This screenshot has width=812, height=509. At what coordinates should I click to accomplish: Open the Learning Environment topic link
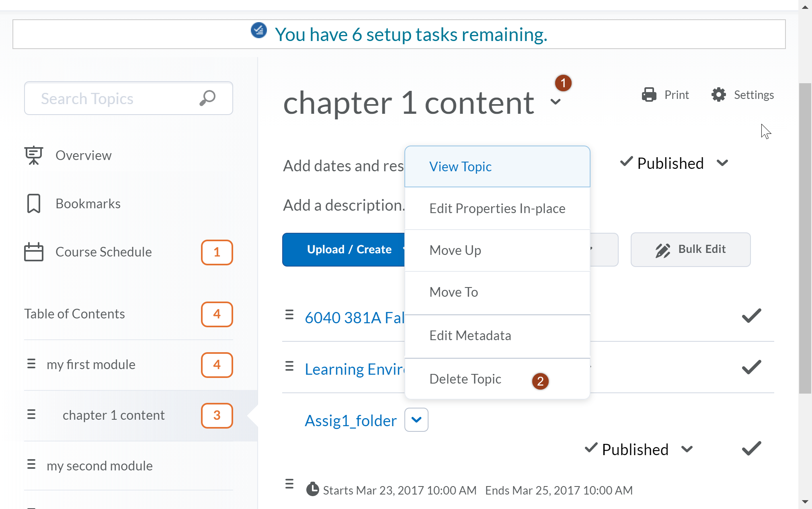pos(355,369)
